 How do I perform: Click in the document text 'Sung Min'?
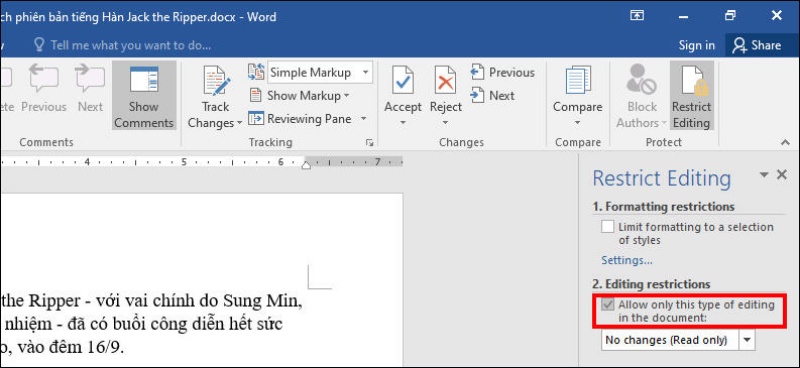pyautogui.click(x=260, y=302)
